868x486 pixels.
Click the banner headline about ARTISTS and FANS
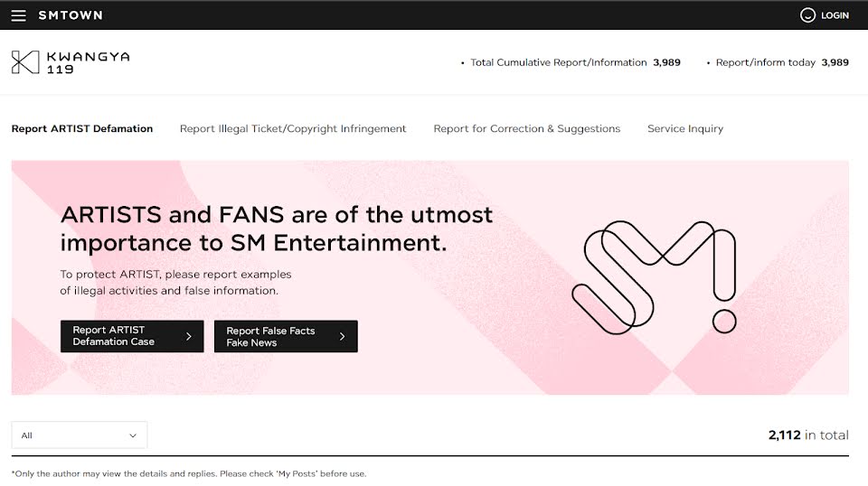277,229
